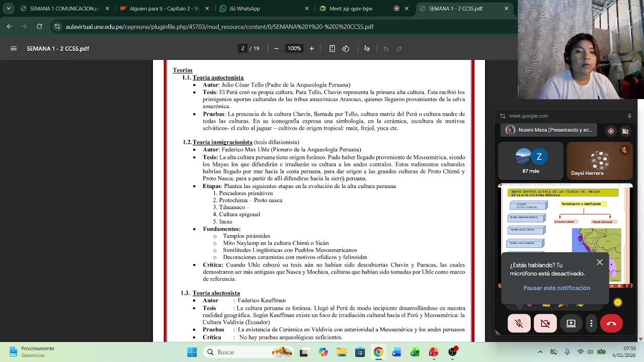Open Task View from taskbar
Screen dimensions: 644x362
[x=304, y=352]
